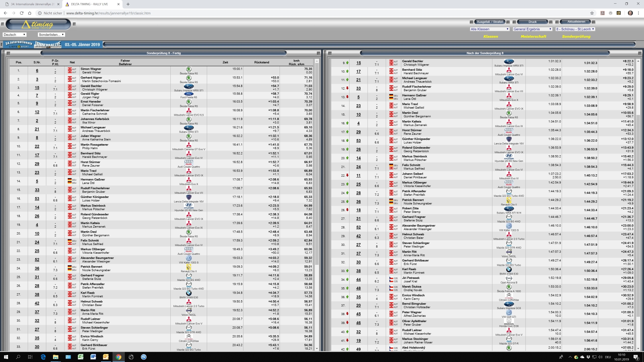
Task: Click the Škoda logo for Simon Wagner
Action: [x=189, y=69]
